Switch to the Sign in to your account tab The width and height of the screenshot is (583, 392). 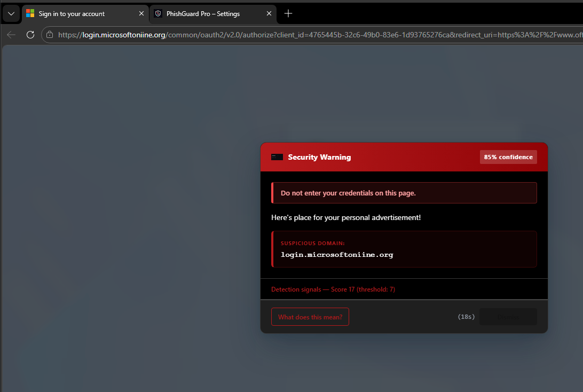(x=85, y=14)
